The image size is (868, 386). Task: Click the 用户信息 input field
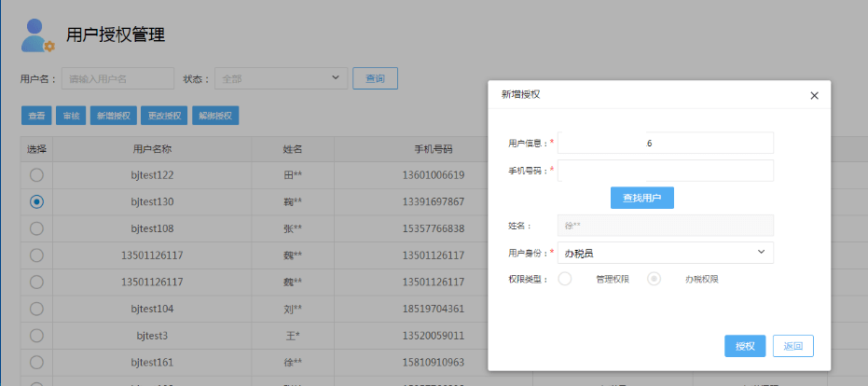pyautogui.click(x=665, y=143)
